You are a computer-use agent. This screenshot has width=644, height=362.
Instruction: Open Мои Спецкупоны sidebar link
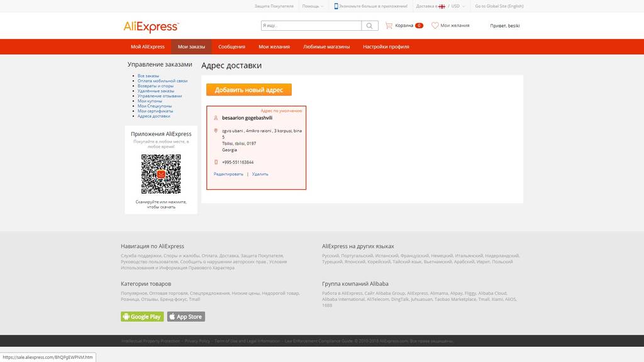[x=155, y=106]
